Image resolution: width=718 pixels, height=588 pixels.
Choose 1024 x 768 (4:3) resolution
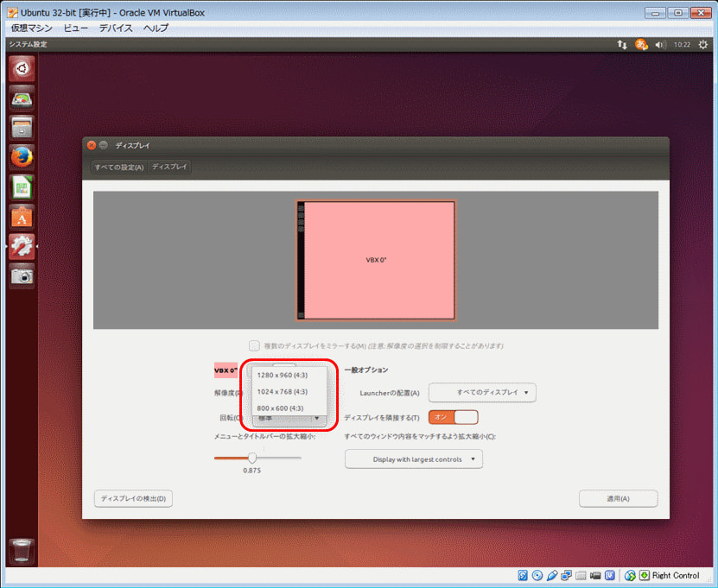click(289, 392)
